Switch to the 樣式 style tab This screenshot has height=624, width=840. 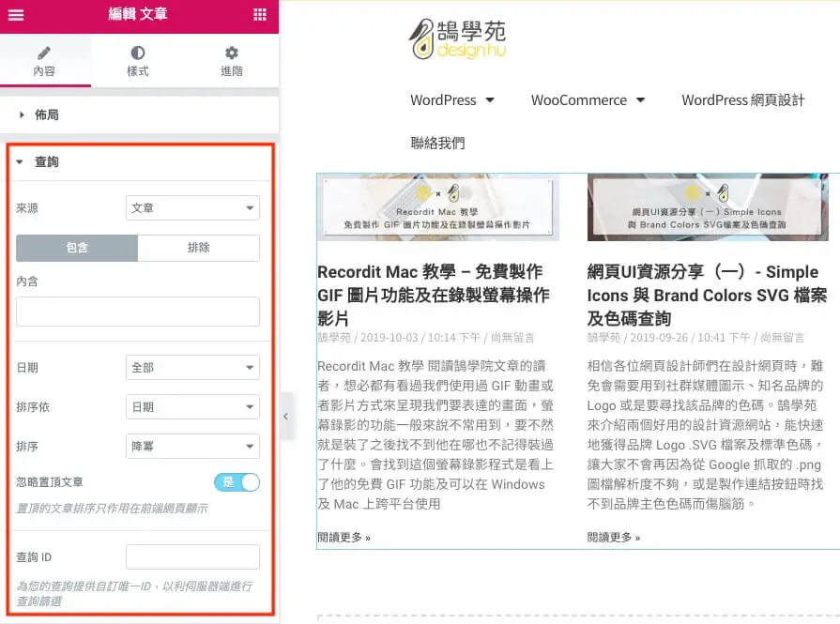click(138, 61)
